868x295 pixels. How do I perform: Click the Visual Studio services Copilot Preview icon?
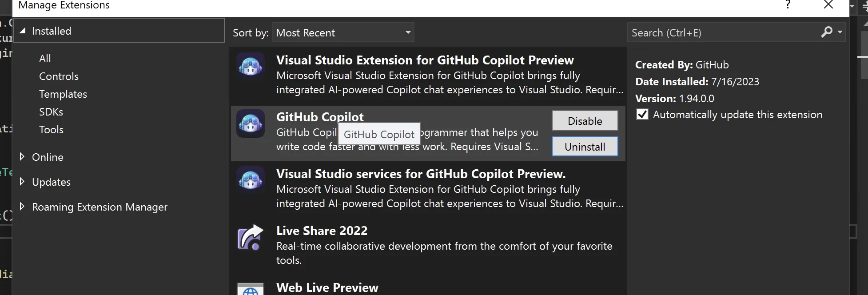pos(251,180)
